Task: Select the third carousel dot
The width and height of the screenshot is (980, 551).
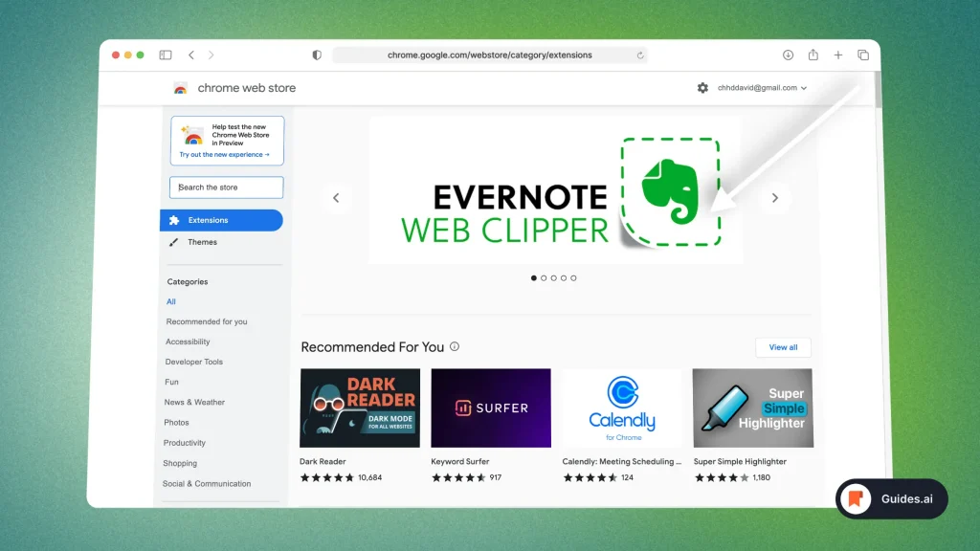Action: (x=554, y=278)
